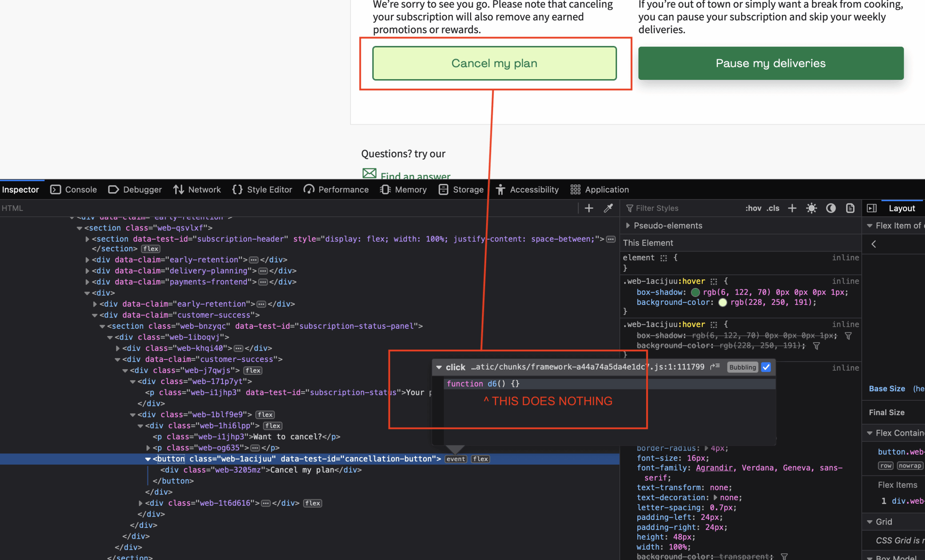This screenshot has height=560, width=925.
Task: Toggle print media simulation icon
Action: (x=850, y=208)
